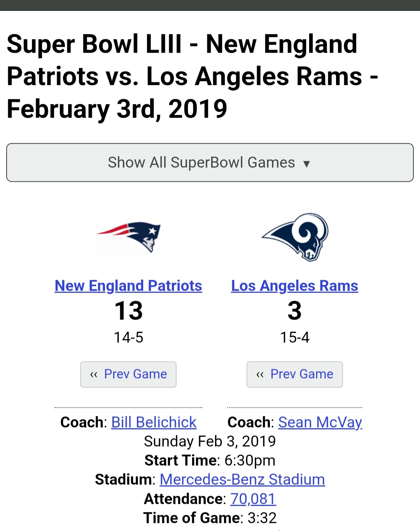Click the Patriots score of 13
Image resolution: width=420 pixels, height=531 pixels.
pyautogui.click(x=129, y=310)
